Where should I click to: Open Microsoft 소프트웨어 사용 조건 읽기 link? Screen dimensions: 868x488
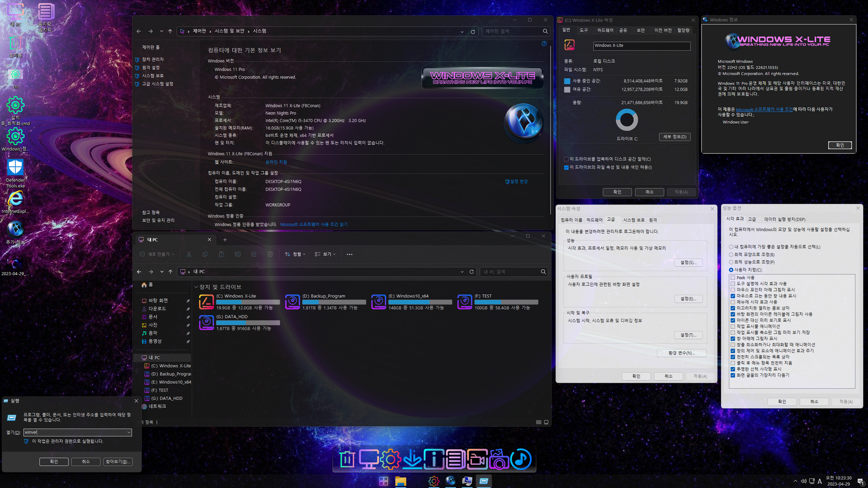click(x=314, y=224)
